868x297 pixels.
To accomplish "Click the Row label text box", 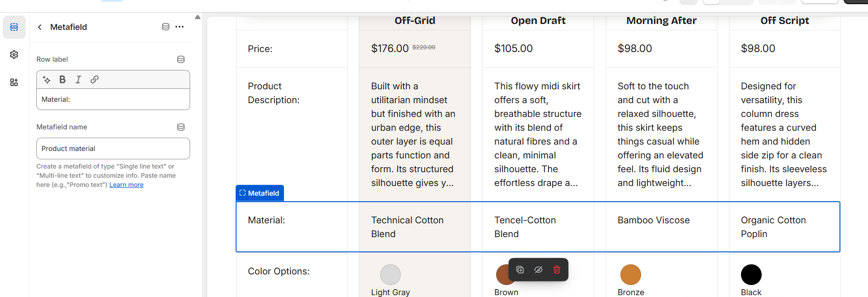I will point(113,99).
